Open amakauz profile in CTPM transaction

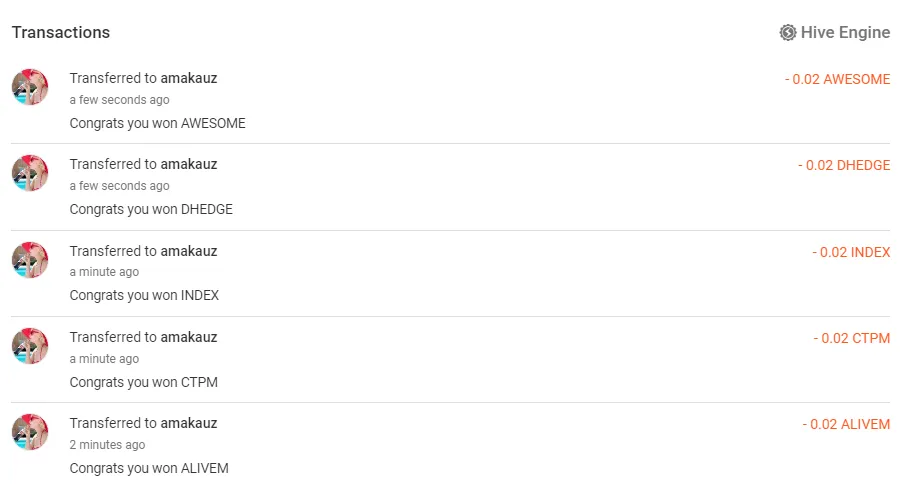pyautogui.click(x=189, y=337)
